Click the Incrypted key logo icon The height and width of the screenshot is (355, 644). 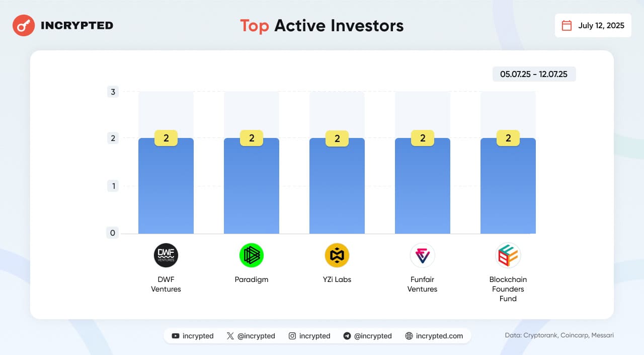coord(23,25)
